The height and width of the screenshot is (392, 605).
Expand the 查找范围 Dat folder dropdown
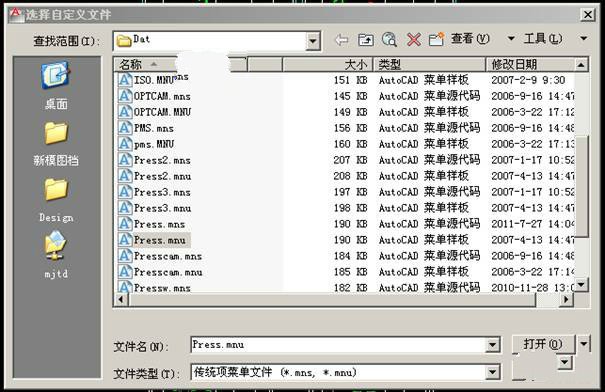(313, 41)
